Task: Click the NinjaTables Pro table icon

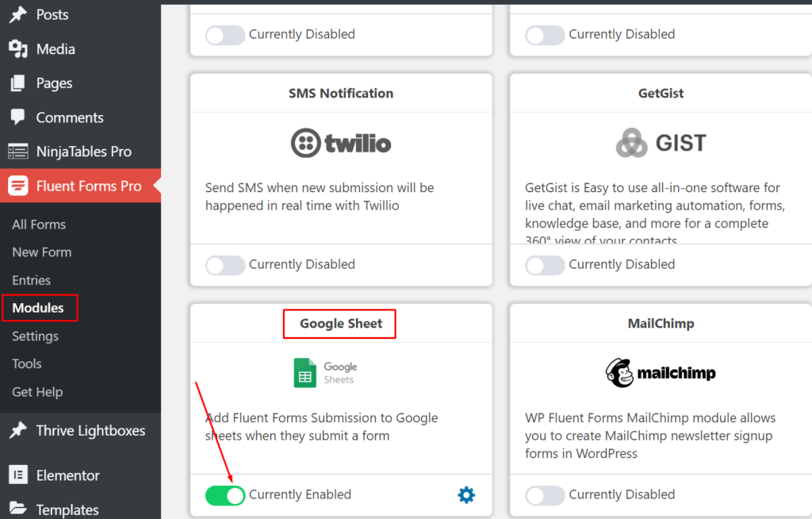Action: 18,152
